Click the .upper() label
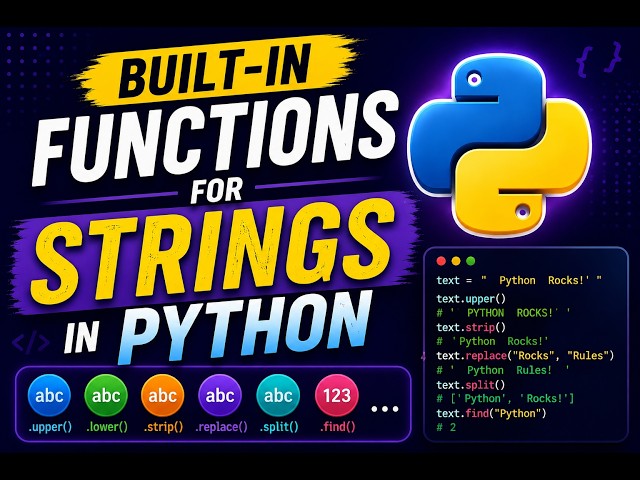The height and width of the screenshot is (480, 640). [x=50, y=427]
